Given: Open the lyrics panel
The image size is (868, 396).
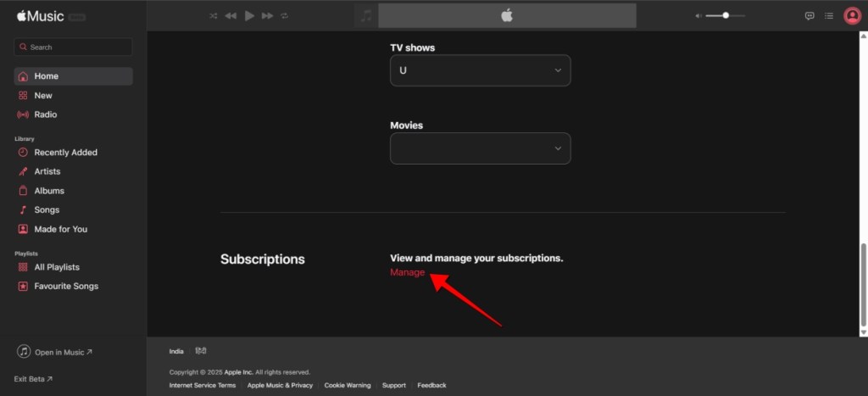Looking at the screenshot, I should tap(810, 16).
